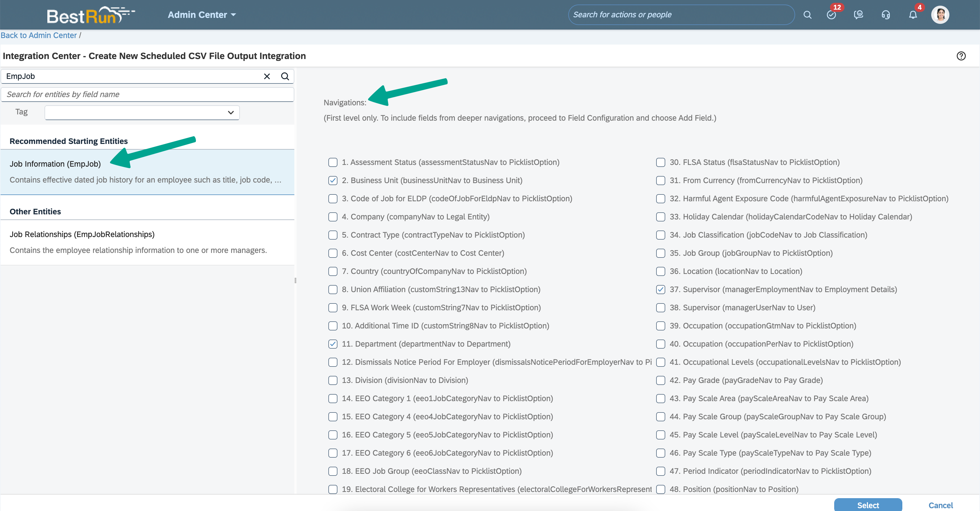This screenshot has width=980, height=511.
Task: Go Back to Admin Center link
Action: [x=39, y=35]
